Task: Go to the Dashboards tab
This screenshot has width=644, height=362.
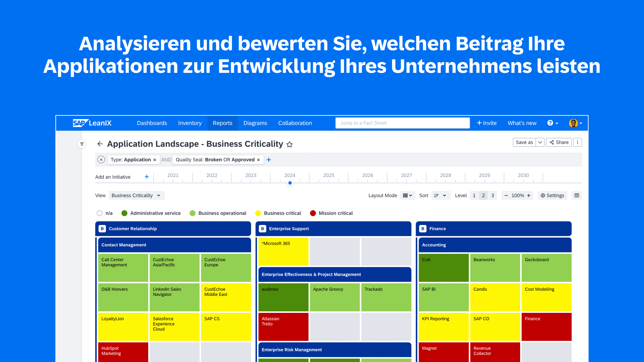Action: point(152,123)
